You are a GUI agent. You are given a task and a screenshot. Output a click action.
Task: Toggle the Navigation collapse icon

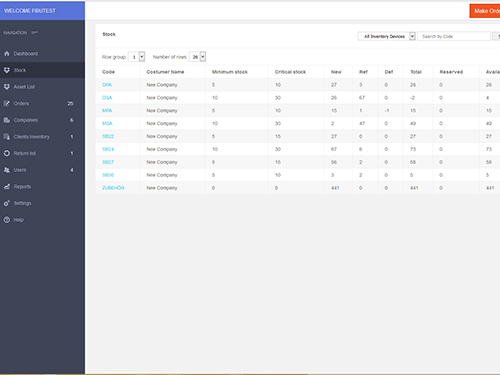click(x=35, y=33)
